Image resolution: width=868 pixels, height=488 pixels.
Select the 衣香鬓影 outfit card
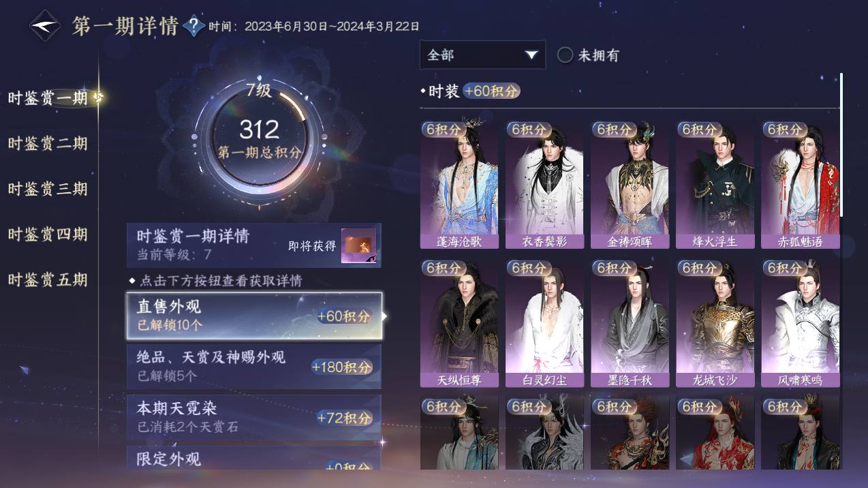click(544, 185)
